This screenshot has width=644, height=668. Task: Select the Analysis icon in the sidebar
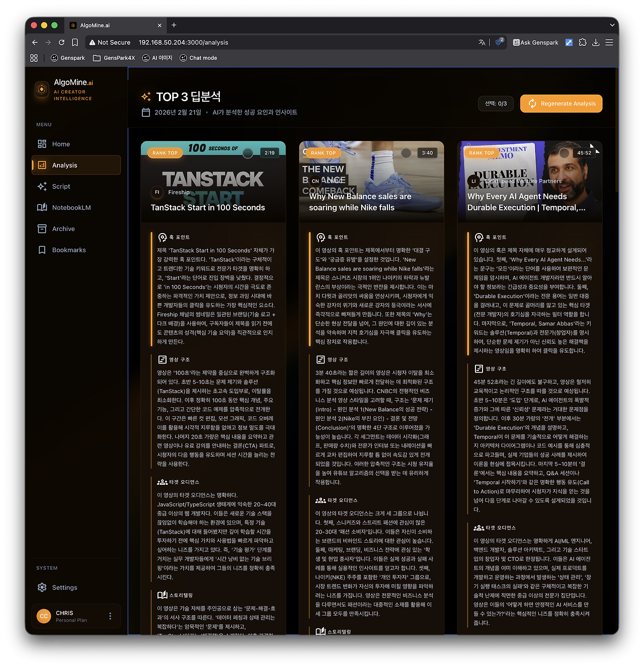(43, 165)
